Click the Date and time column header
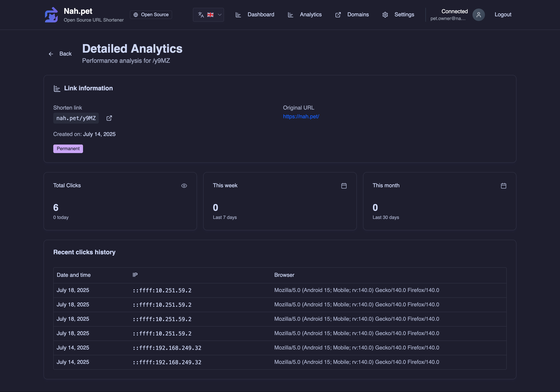Screen dimensions: 560x392 click(74, 275)
